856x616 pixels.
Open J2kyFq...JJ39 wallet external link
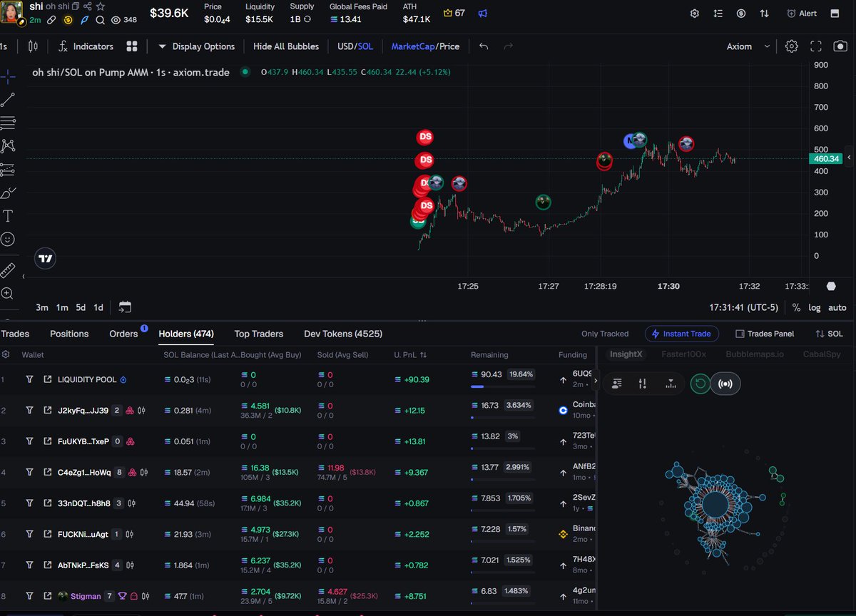[x=48, y=411]
